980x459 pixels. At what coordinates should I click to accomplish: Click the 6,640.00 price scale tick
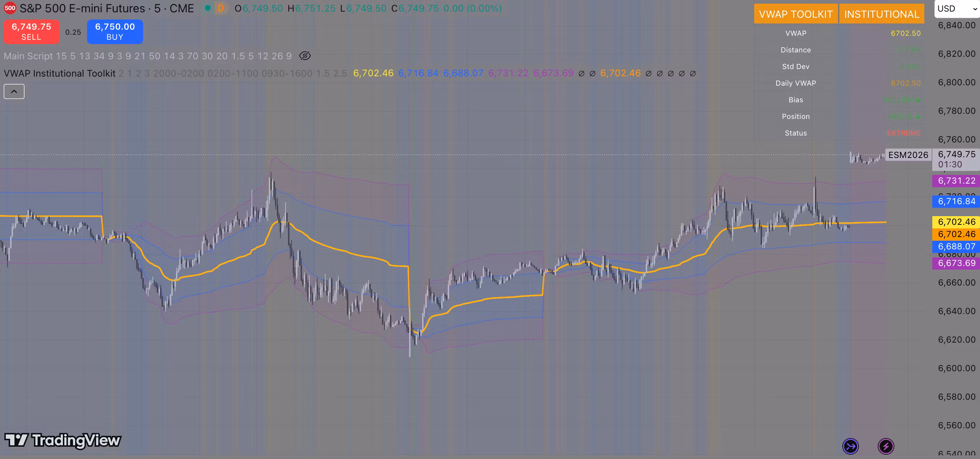pyautogui.click(x=957, y=311)
